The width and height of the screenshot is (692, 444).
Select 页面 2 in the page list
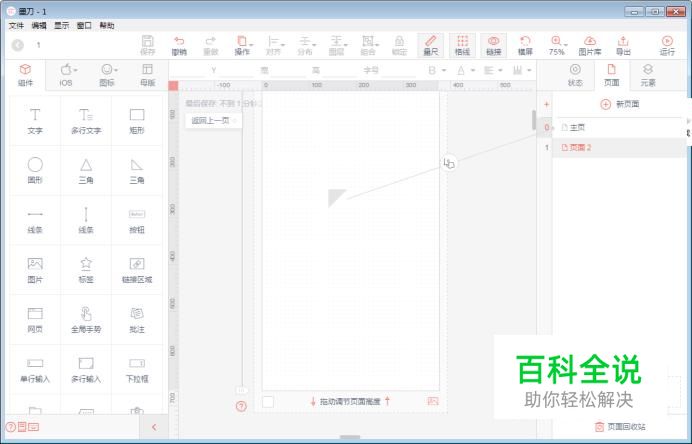[617, 147]
